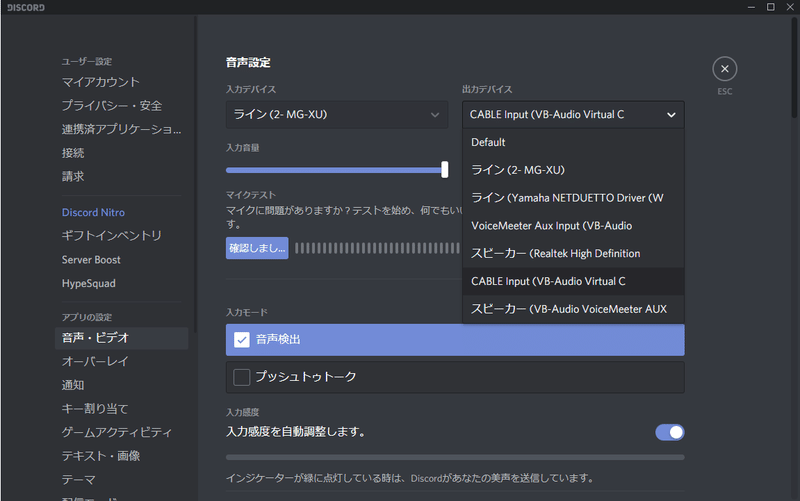Tick the 音声検出 checkbox
Viewport: 800px width, 501px height.
click(x=241, y=340)
